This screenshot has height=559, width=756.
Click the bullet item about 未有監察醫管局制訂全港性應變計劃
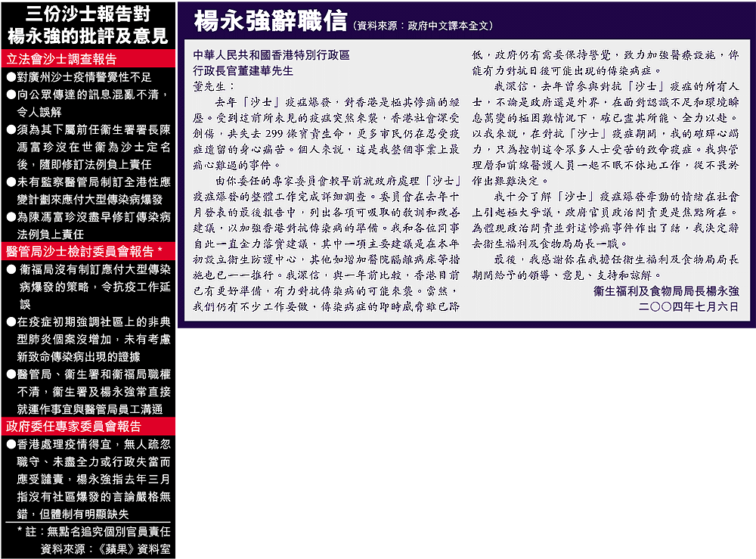point(88,190)
